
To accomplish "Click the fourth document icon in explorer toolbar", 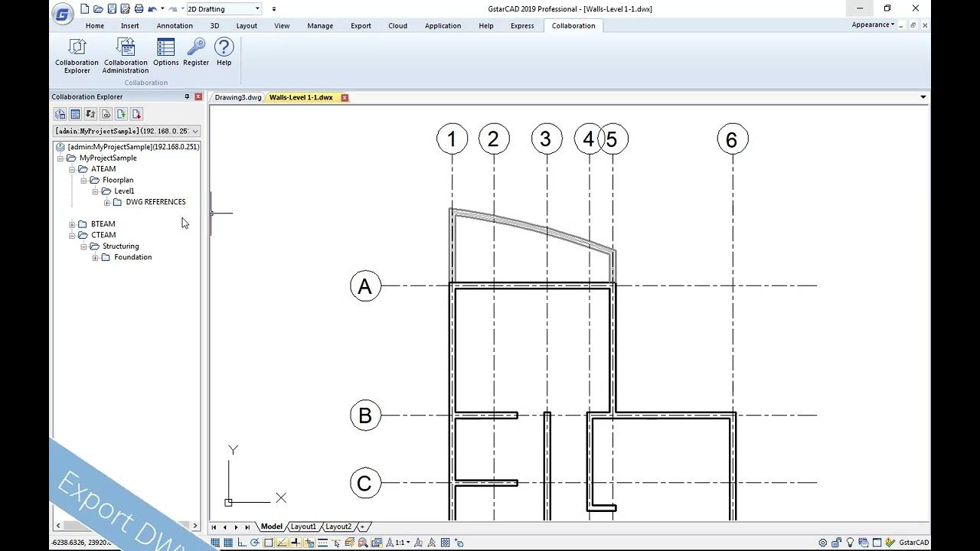I will (106, 114).
